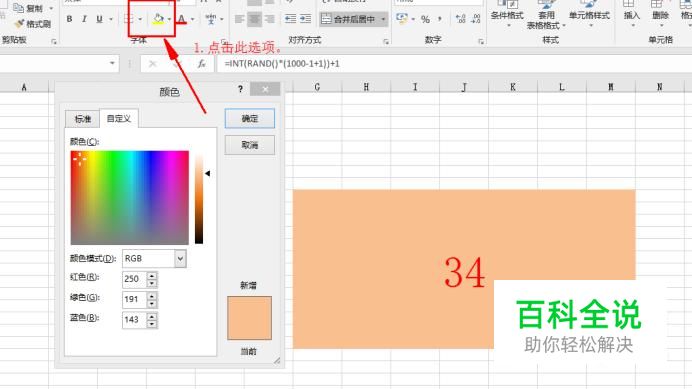Open the number group dialog launcher
The width and height of the screenshot is (692, 389).
(x=481, y=42)
